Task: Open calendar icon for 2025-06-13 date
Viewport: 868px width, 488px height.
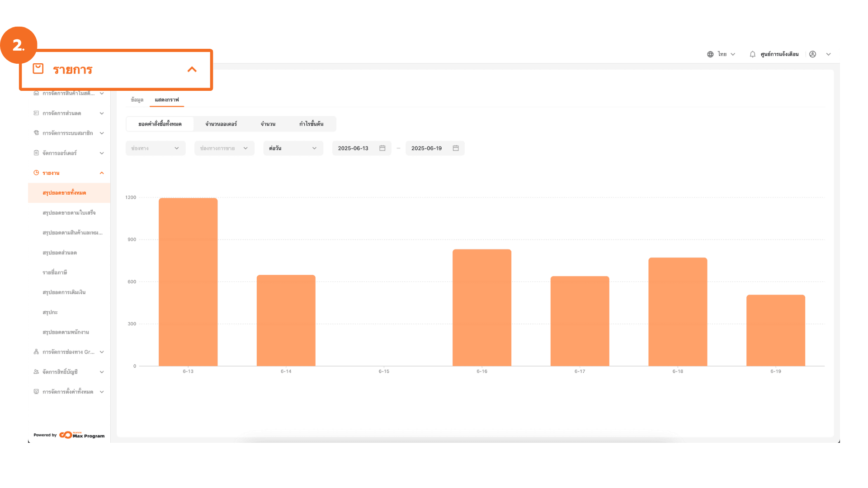Action: point(382,148)
